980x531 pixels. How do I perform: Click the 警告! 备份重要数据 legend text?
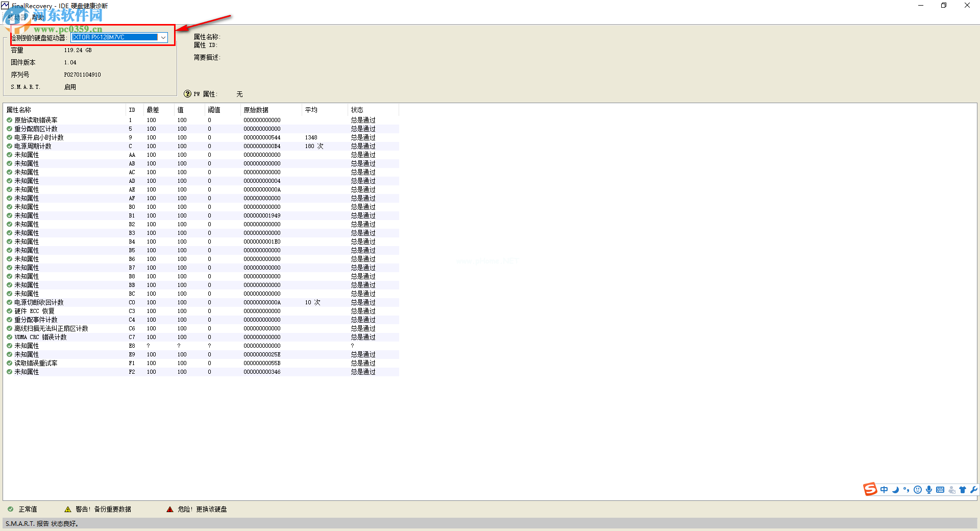[x=103, y=509]
